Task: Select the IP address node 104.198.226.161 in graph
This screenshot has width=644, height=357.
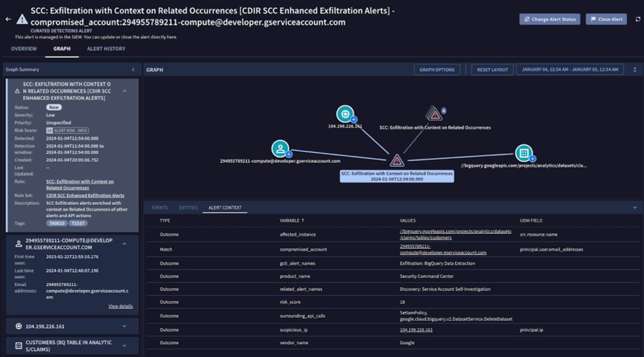Action: (x=345, y=114)
